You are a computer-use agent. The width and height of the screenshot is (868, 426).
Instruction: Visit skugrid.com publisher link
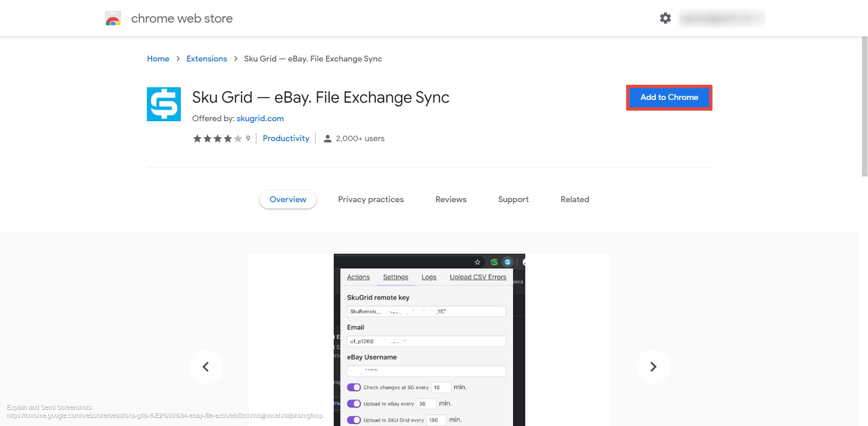(x=260, y=118)
